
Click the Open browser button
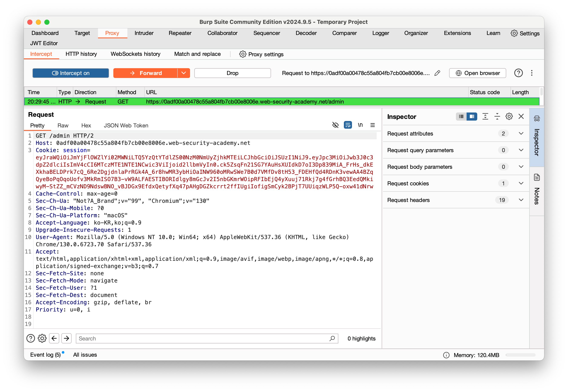coord(477,73)
